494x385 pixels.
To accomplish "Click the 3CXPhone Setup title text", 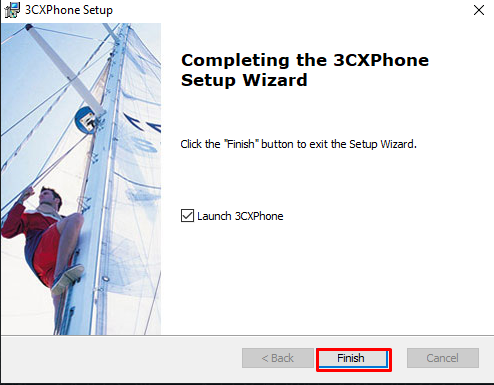I will 69,10.
